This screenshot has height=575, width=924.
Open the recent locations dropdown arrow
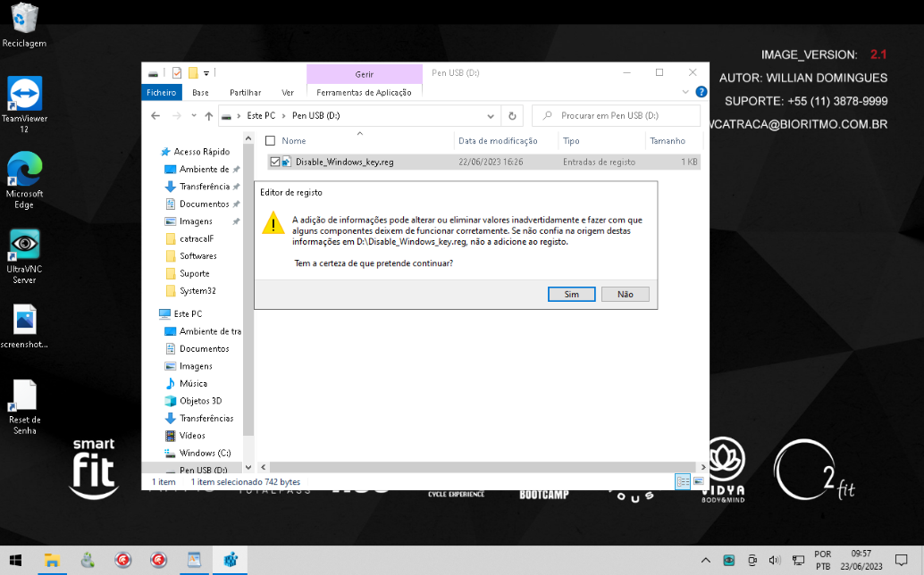pos(194,116)
